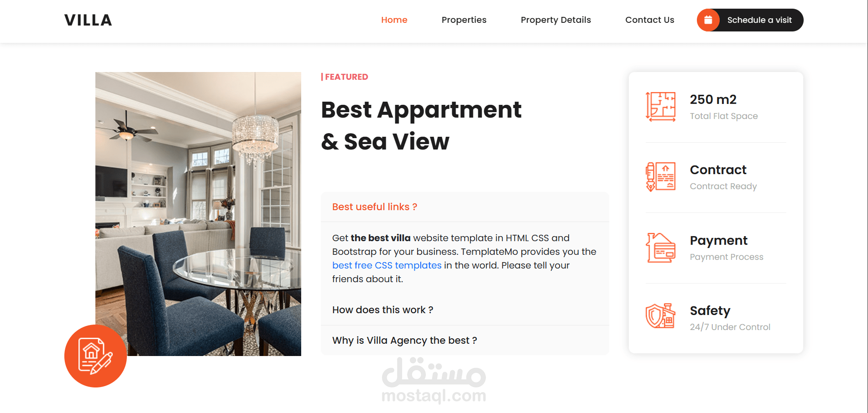The image size is (868, 413).
Task: Follow the 'best free CSS templates' link
Action: click(387, 265)
